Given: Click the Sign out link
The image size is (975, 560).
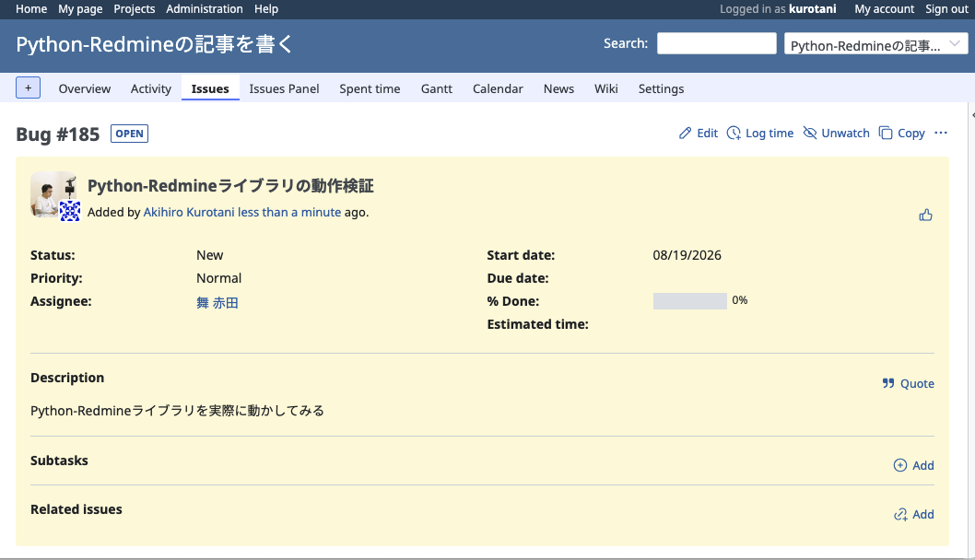Looking at the screenshot, I should click(x=947, y=8).
